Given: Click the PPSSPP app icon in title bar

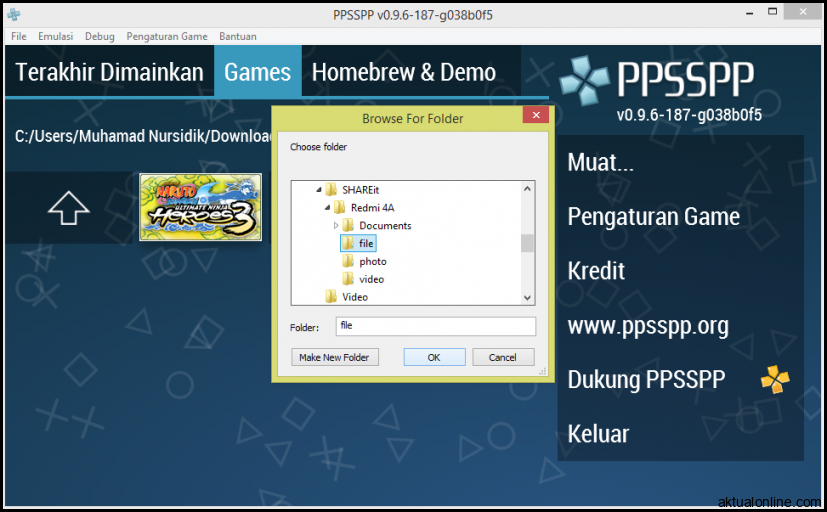Looking at the screenshot, I should [14, 15].
